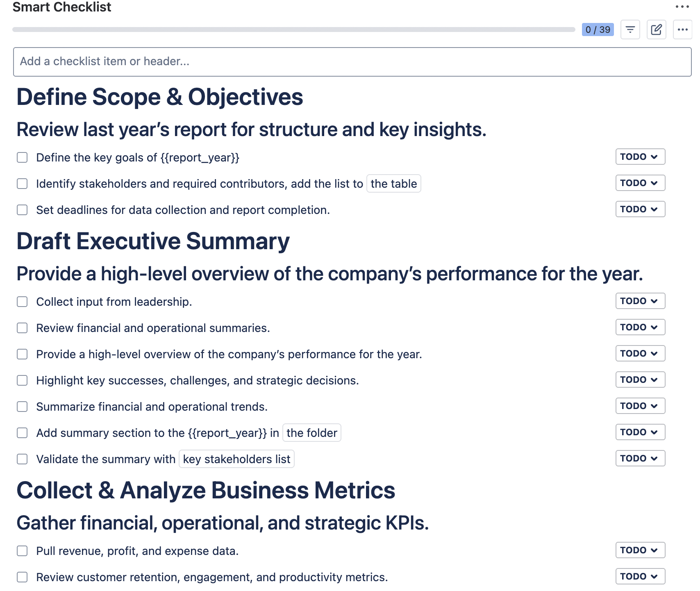Expand TODO dropdown for 'Highlight key successes'
The height and width of the screenshot is (591, 700).
click(x=640, y=380)
